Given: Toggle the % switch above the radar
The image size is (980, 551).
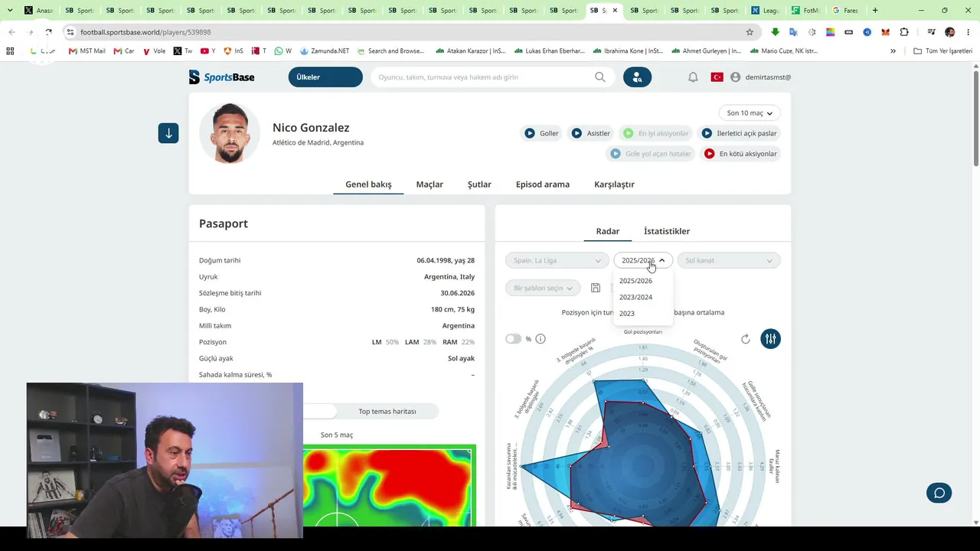Looking at the screenshot, I should (x=513, y=339).
